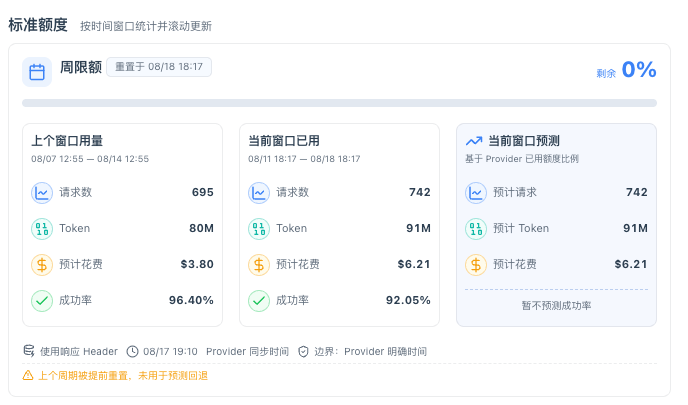Click the 08/17 19:10 sync timestamp
The width and height of the screenshot is (688, 405).
pyautogui.click(x=170, y=351)
